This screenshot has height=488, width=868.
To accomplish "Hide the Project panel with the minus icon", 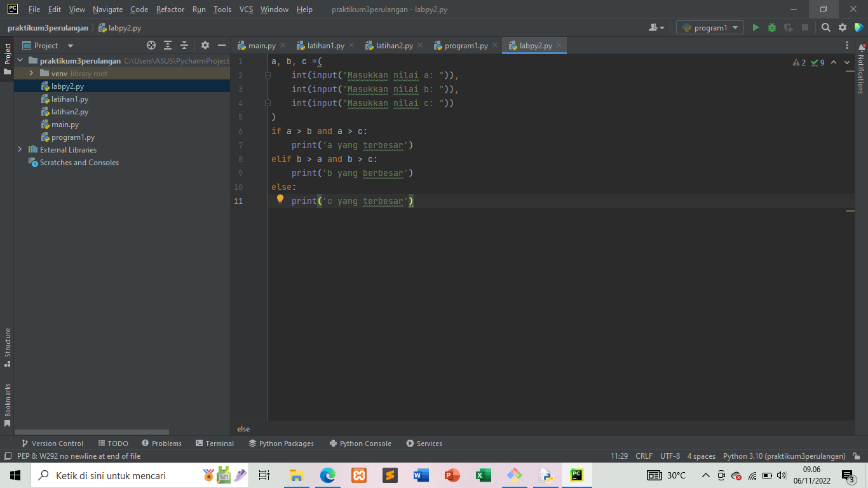I will point(220,45).
